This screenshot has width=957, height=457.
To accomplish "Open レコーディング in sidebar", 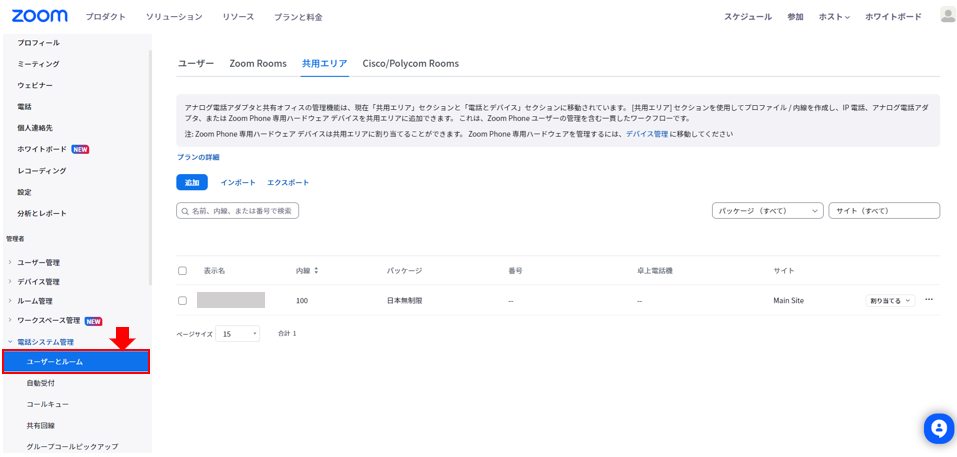I will pyautogui.click(x=42, y=171).
